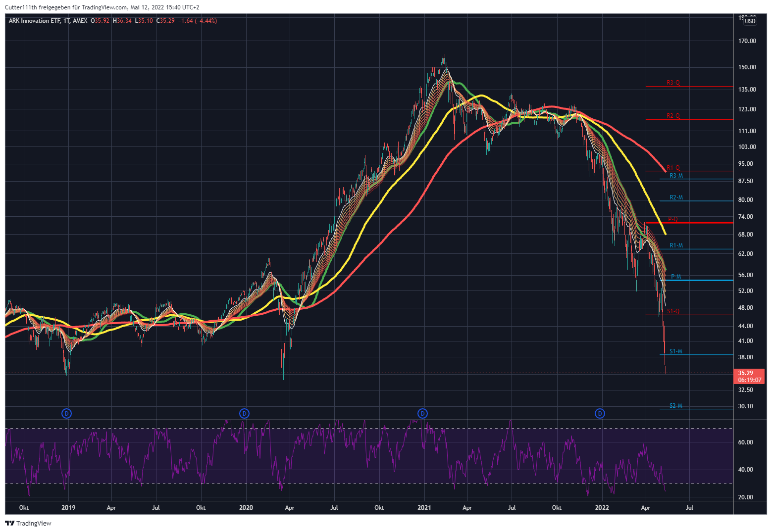Select the R3-M pivot label
This screenshot has height=532, width=772.
pyautogui.click(x=676, y=176)
